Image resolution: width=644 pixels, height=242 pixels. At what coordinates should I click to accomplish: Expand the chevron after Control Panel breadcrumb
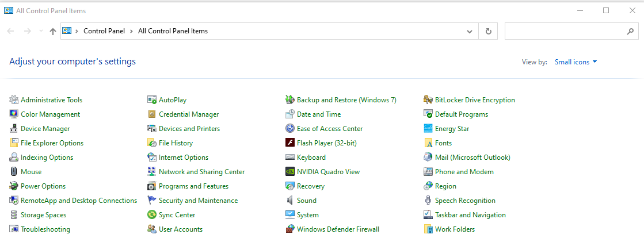click(x=131, y=31)
